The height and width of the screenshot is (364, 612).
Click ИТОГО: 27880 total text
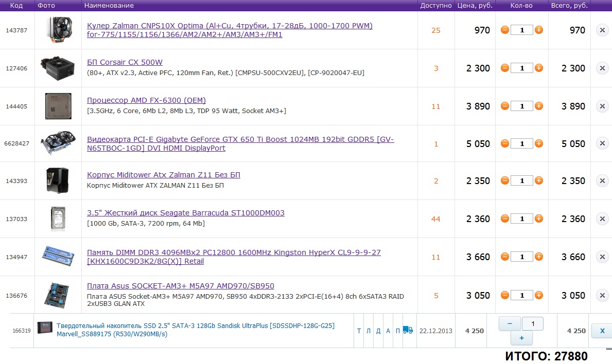point(546,356)
